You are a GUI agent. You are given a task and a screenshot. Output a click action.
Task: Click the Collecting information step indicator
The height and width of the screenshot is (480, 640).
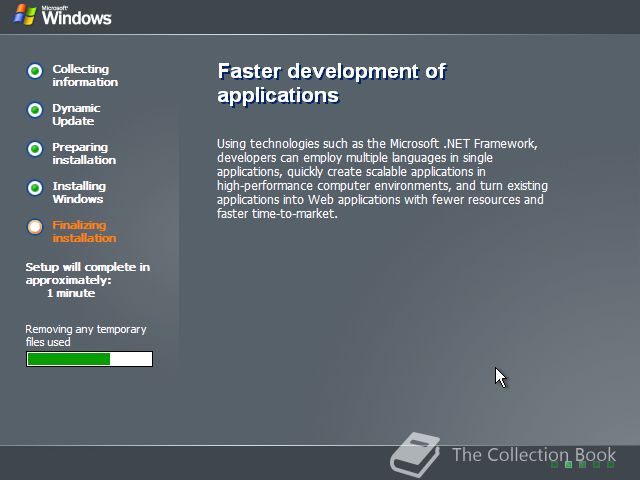tap(35, 71)
